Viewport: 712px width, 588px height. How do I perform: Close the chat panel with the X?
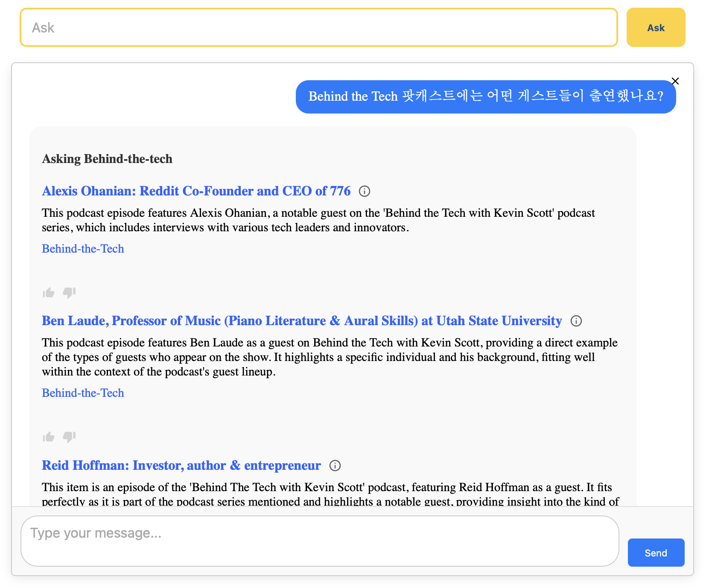[675, 81]
